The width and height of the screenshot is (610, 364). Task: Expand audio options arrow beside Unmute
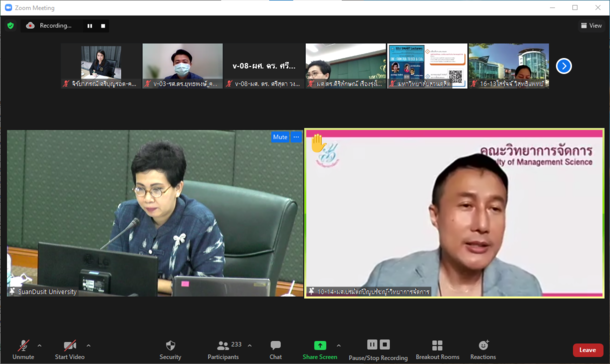(39, 345)
